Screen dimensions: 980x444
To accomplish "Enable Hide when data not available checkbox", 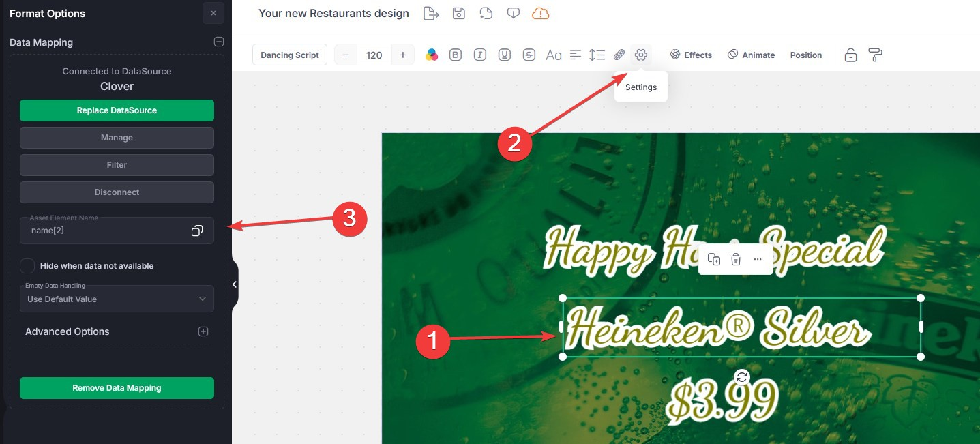I will 27,266.
